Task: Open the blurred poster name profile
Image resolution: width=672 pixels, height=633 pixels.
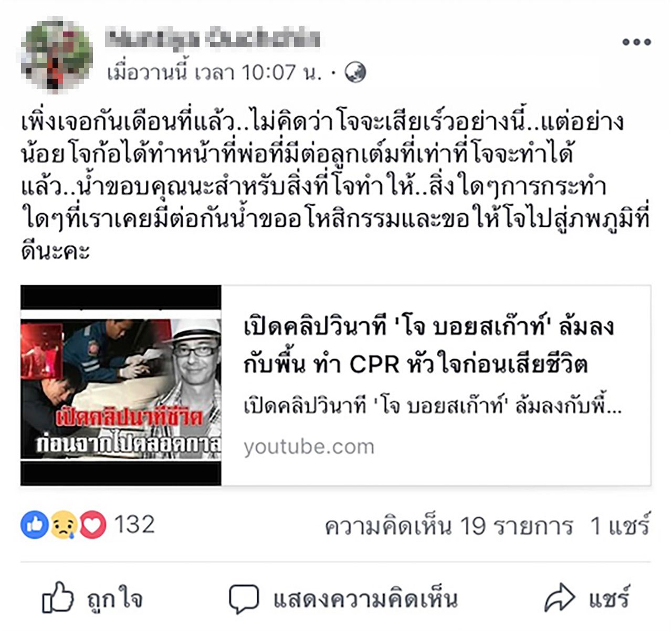Action: pyautogui.click(x=213, y=39)
